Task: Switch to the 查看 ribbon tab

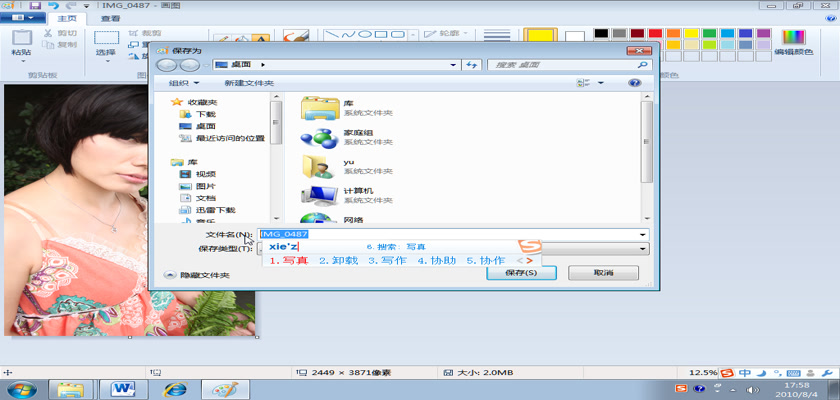Action: click(111, 18)
